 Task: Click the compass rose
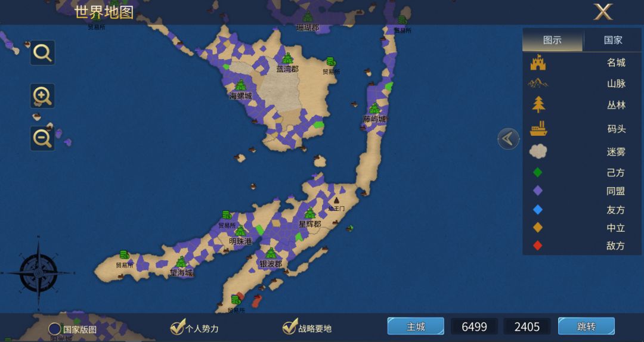(38, 272)
